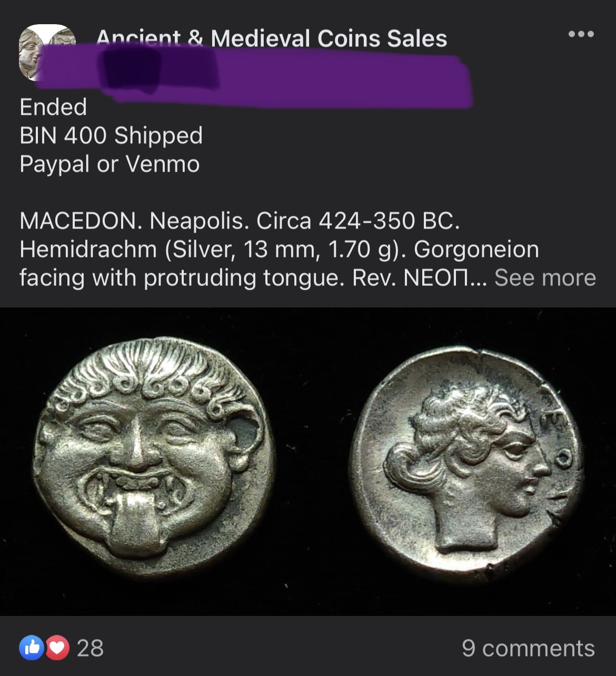Screen dimensions: 616x676
Task: Tap the blue thumbs-up Like reaction icon
Action: [x=32, y=648]
